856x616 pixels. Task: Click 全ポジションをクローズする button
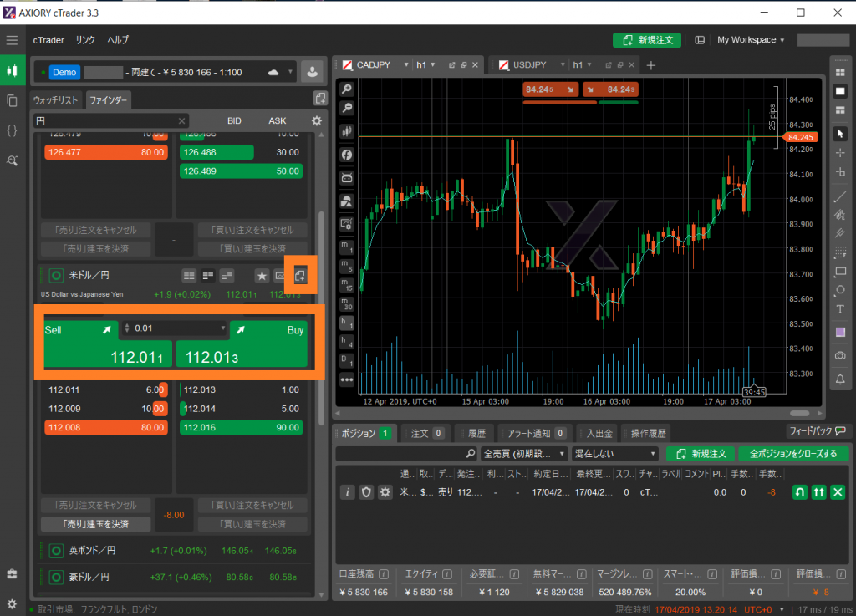[793, 453]
